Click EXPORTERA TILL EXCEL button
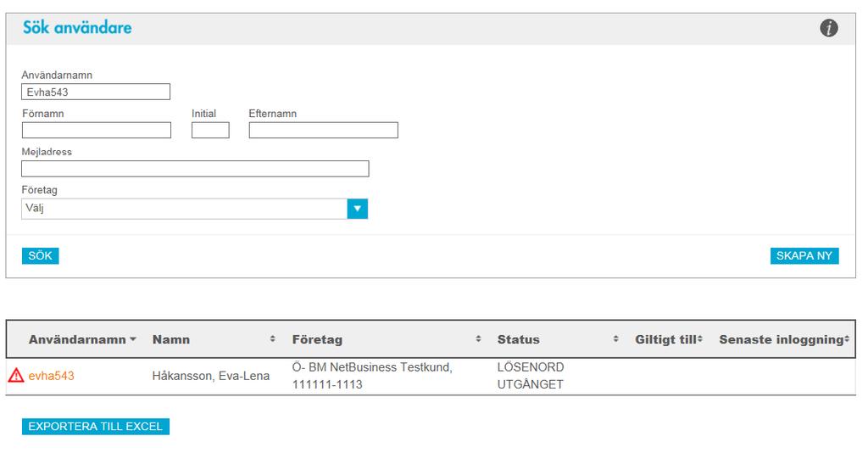 click(95, 427)
